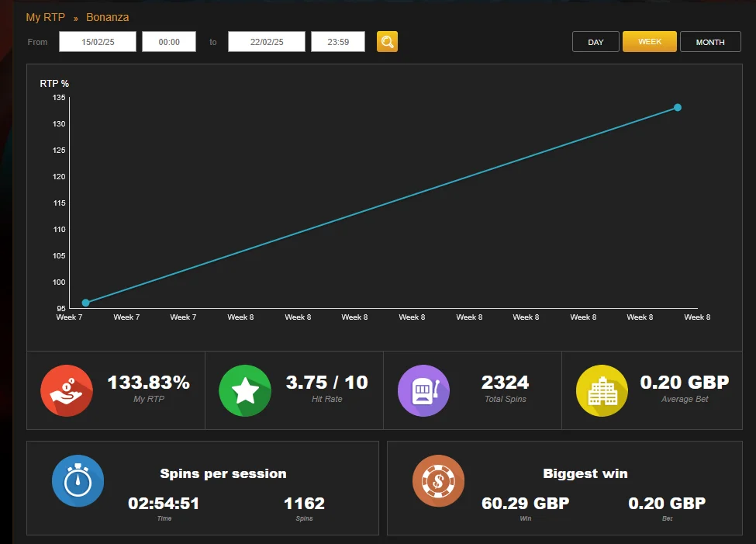Edit the to date field 22/02/25

[x=267, y=41]
